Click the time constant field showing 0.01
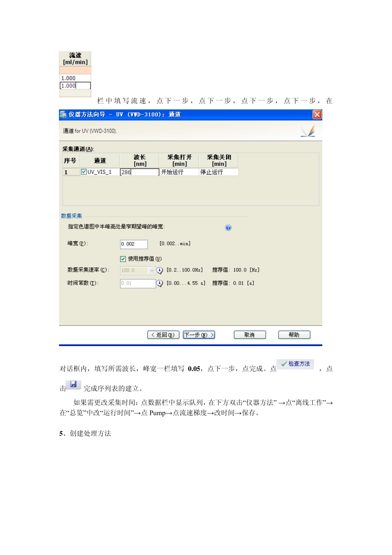Image resolution: width=392 pixels, height=555 pixels. pos(138,283)
